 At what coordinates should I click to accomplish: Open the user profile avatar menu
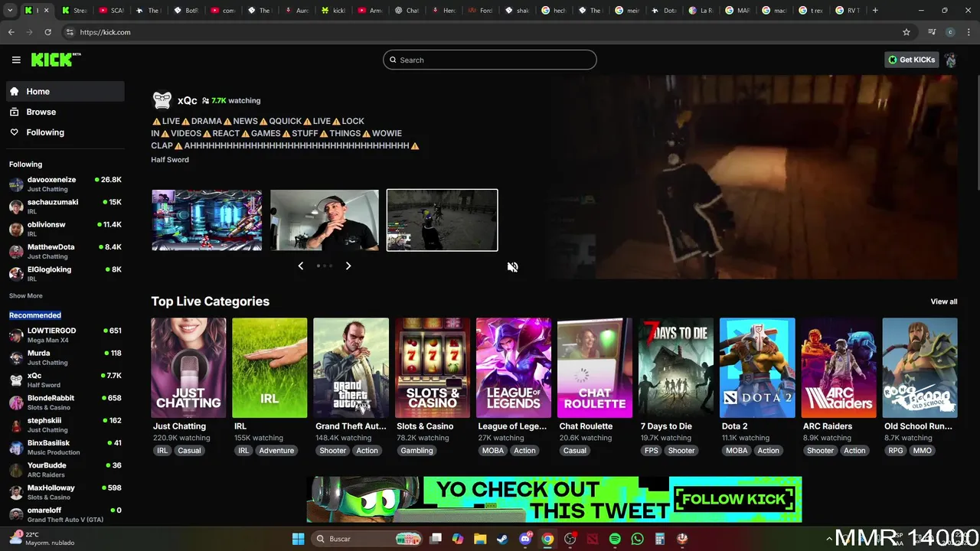950,60
